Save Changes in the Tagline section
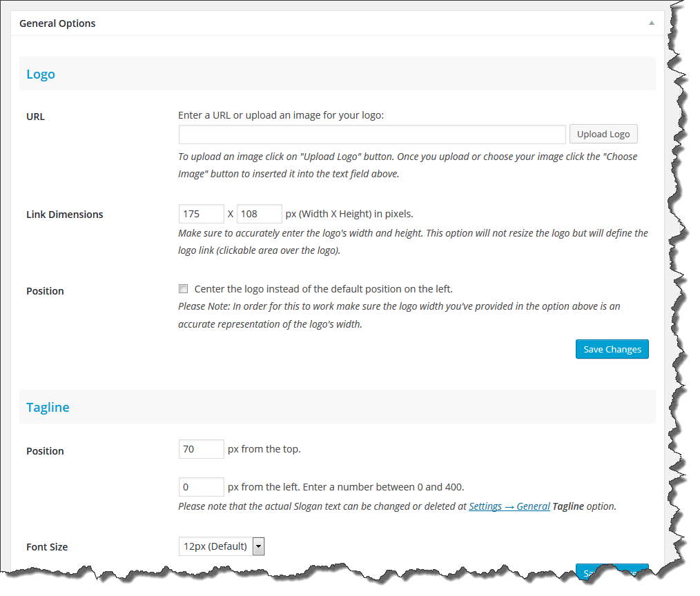The image size is (700, 596). (x=612, y=571)
